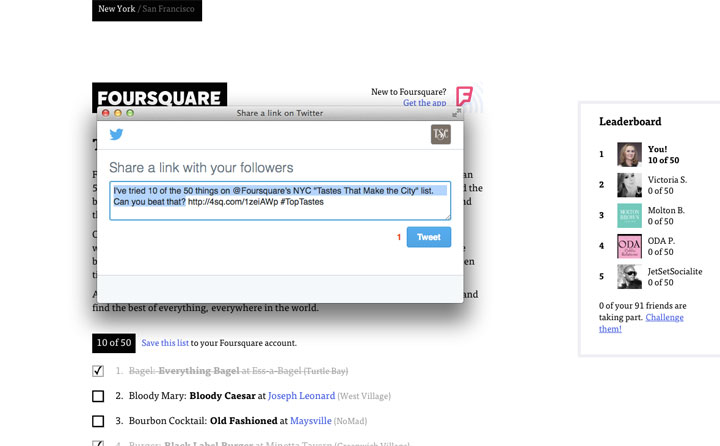This screenshot has width=720, height=446.
Task: Open the Get the app link
Action: (x=424, y=103)
